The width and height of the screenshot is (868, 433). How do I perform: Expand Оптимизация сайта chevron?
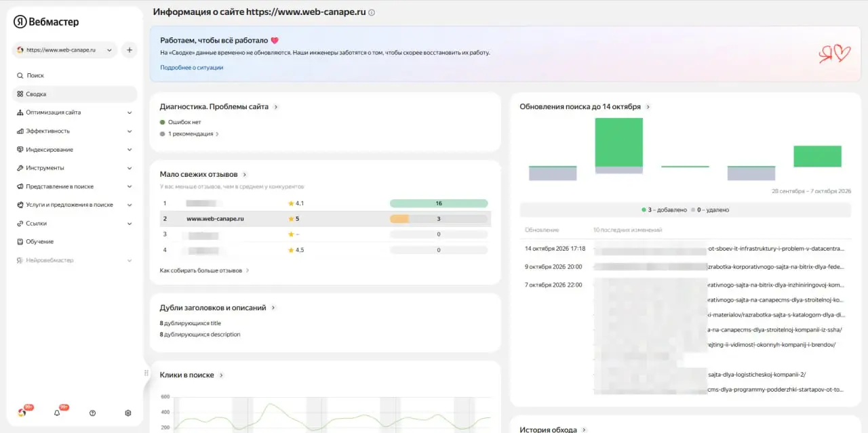(x=129, y=112)
